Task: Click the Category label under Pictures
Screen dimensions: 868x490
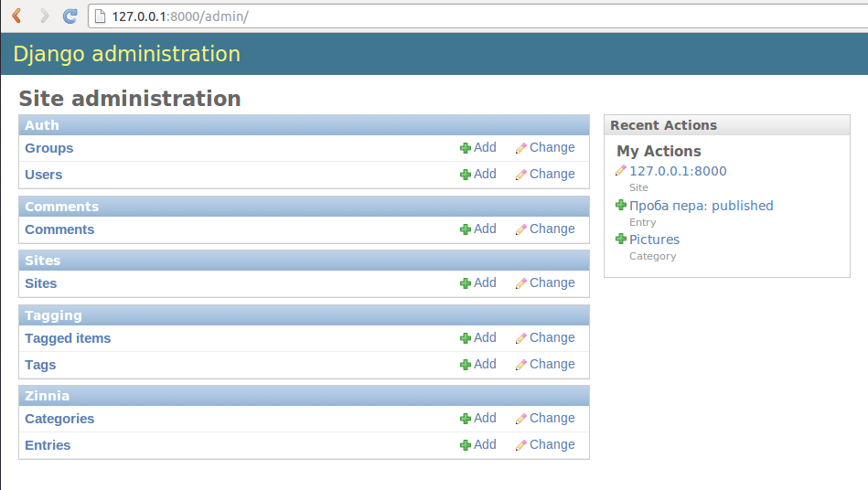Action: pos(653,257)
